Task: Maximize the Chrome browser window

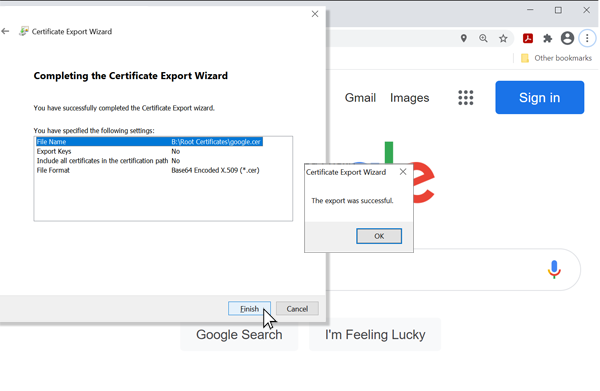Action: [558, 10]
